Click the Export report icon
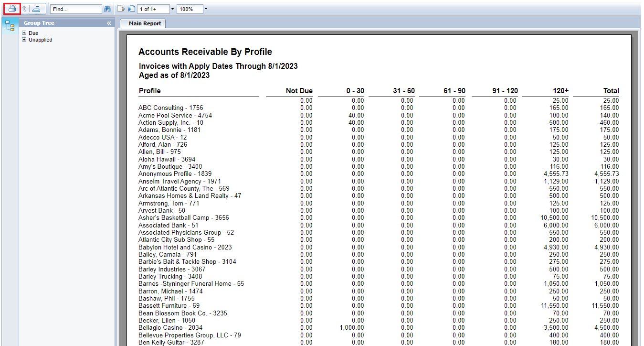 pyautogui.click(x=36, y=9)
